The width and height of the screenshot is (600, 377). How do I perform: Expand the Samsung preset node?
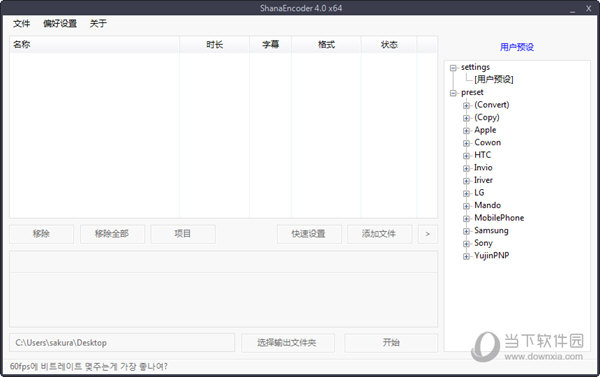(466, 231)
